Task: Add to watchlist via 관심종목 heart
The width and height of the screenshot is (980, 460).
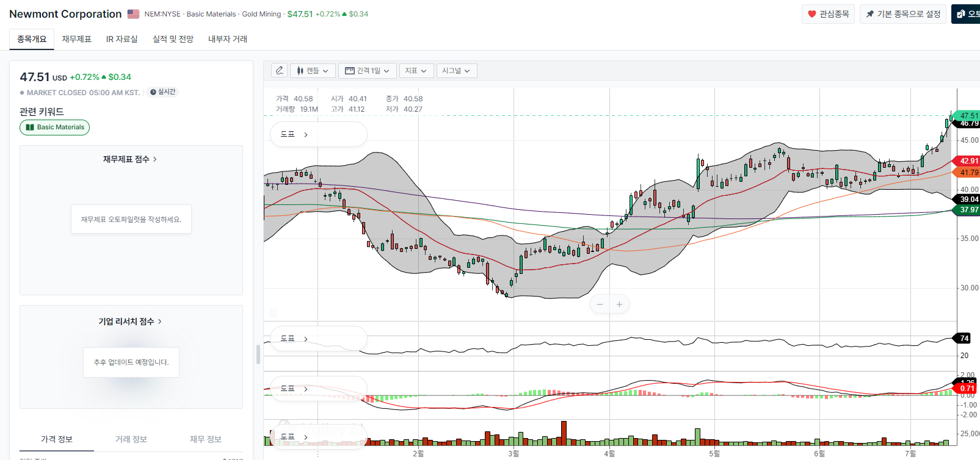Action: [828, 14]
